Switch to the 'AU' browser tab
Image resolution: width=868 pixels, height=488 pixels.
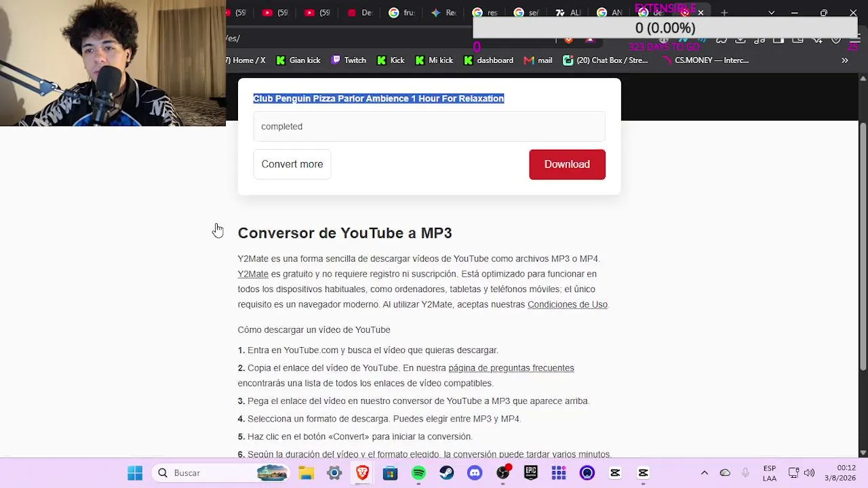point(568,13)
